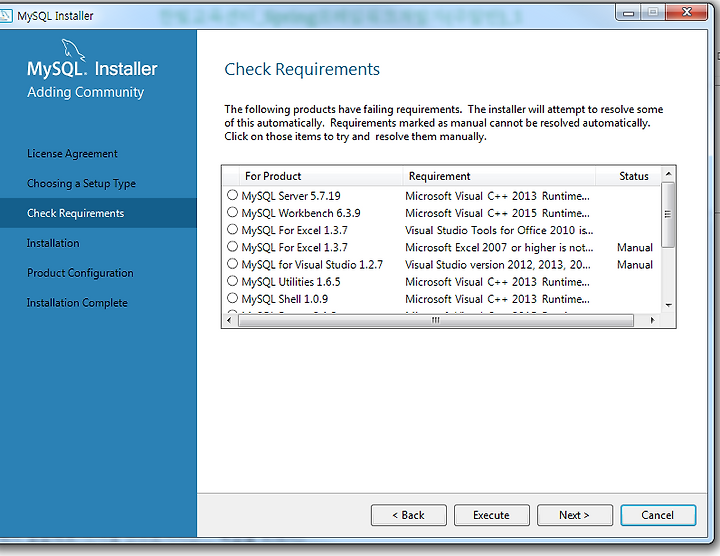Click the horizontal scrollbar thumb
This screenshot has width=720, height=556.
(x=436, y=320)
